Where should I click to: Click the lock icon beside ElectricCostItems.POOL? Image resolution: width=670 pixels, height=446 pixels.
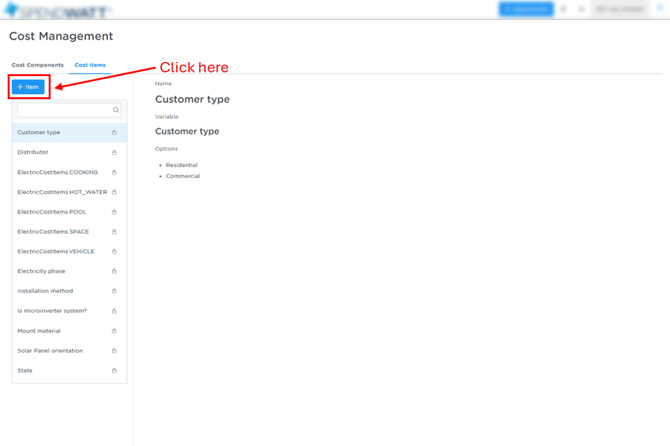(x=114, y=212)
